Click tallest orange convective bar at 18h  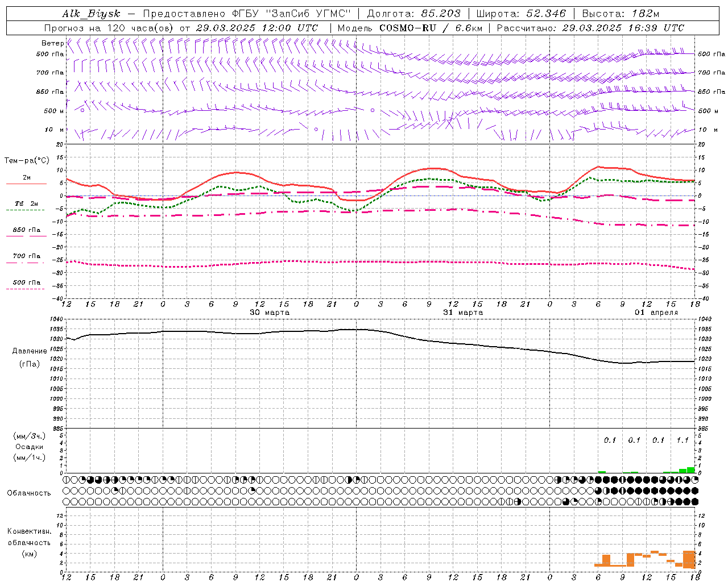(x=689, y=559)
